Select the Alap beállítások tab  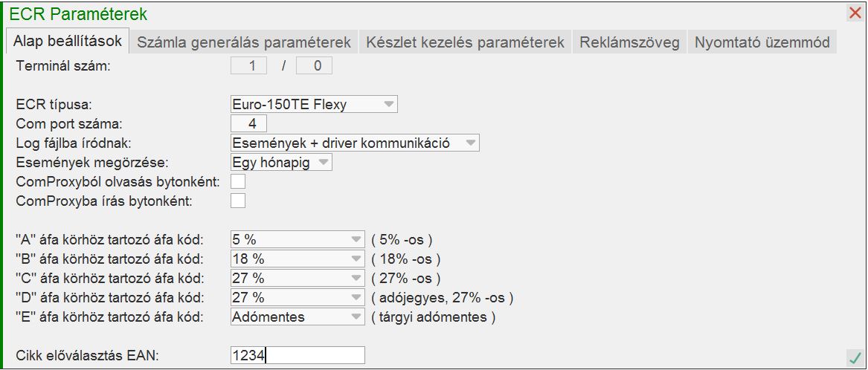tap(68, 42)
